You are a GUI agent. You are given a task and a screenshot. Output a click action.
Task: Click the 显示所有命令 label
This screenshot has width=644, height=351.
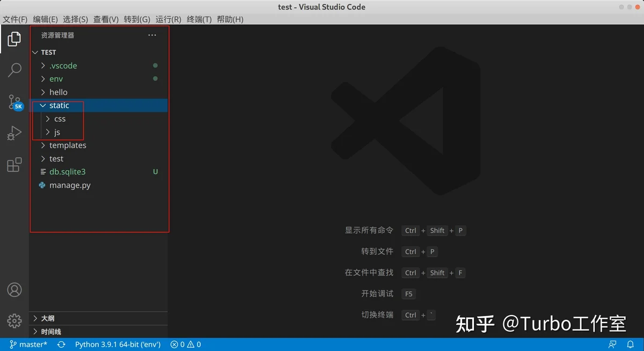(x=369, y=230)
